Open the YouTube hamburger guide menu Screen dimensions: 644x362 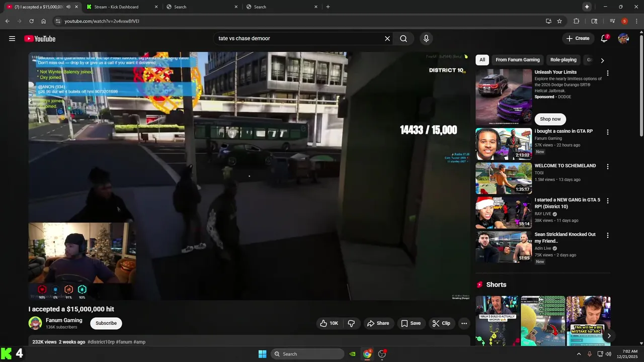tap(12, 39)
